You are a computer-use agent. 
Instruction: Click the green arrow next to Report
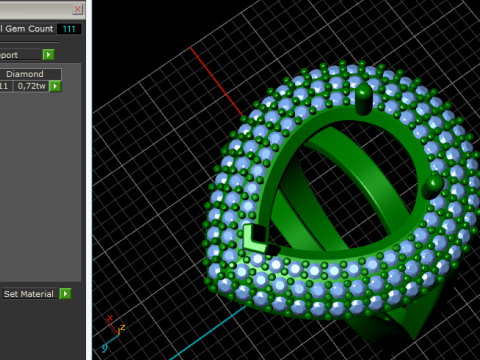(x=48, y=55)
